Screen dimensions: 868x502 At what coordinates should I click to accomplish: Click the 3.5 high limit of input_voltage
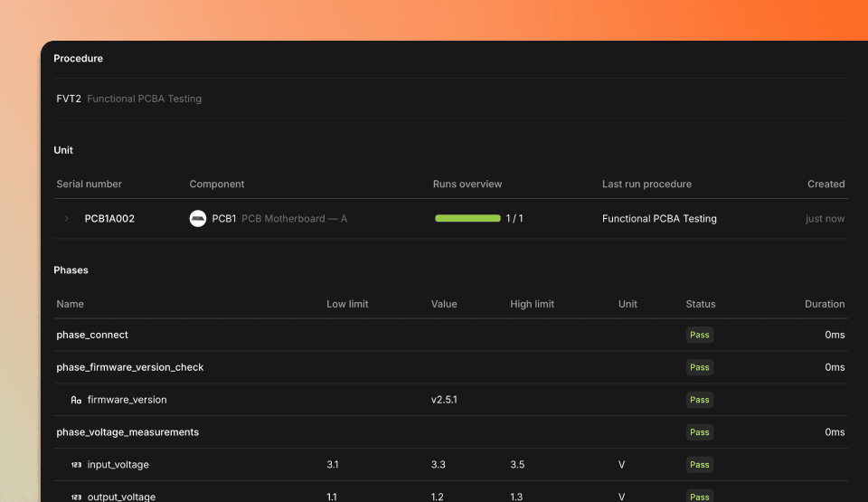[517, 464]
